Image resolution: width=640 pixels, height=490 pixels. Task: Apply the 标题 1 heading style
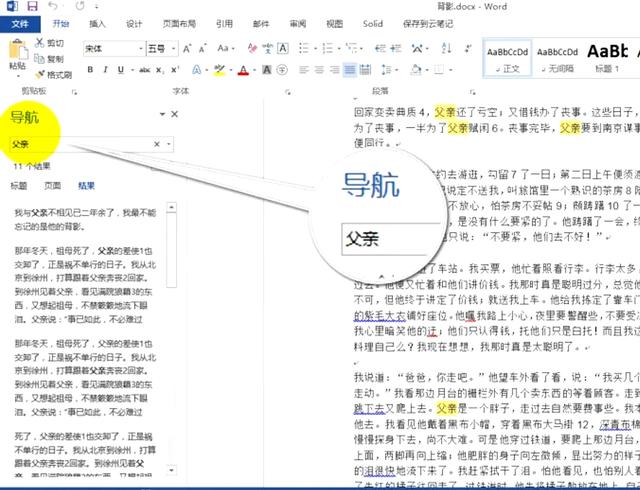point(607,58)
